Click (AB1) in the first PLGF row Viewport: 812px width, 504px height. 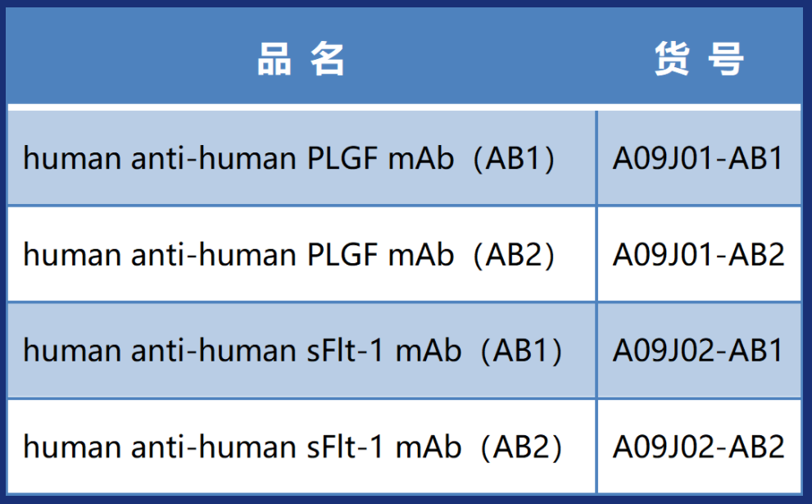(515, 158)
